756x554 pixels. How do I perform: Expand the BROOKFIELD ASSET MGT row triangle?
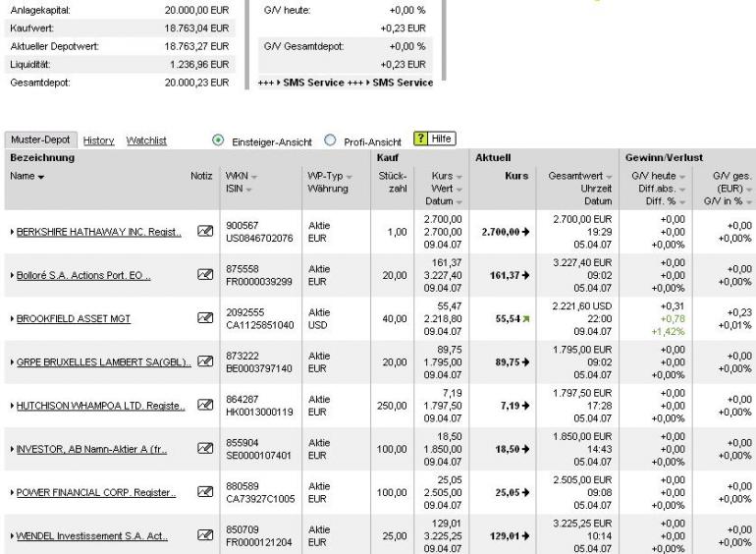12,318
